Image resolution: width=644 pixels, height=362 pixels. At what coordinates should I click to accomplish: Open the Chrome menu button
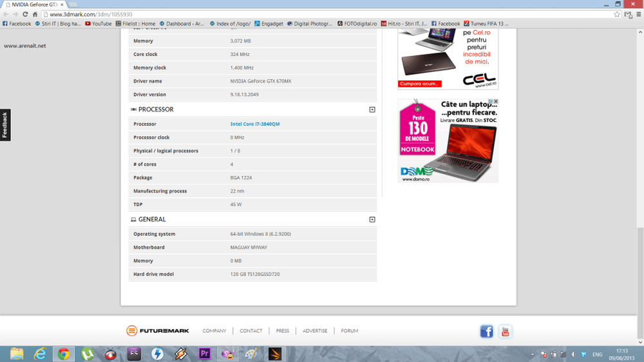pos(639,14)
